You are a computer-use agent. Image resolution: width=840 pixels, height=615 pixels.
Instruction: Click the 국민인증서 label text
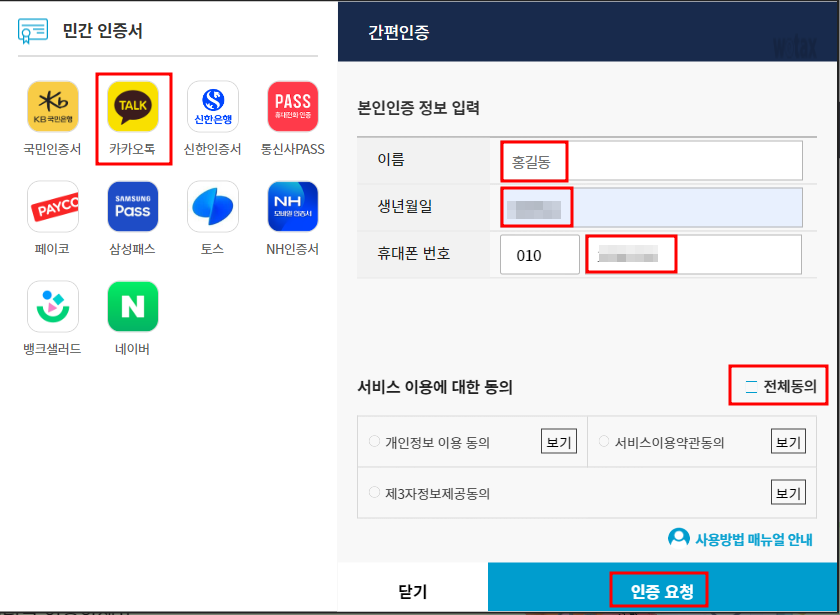pyautogui.click(x=52, y=149)
